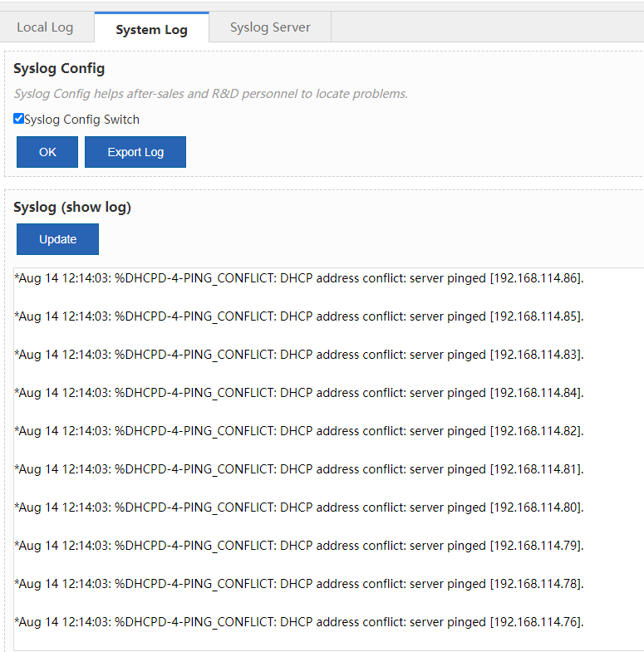
Task: Click the log line pinging 192.168.114.84
Action: coord(299,393)
